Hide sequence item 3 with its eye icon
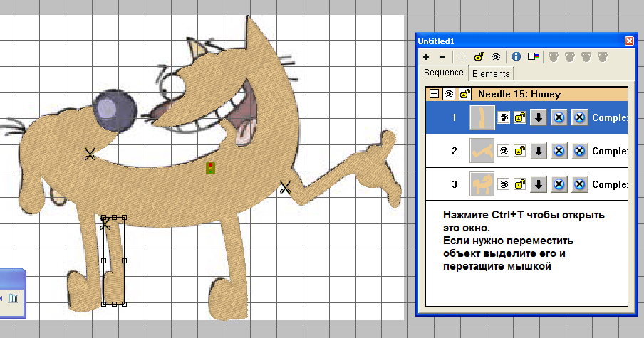Image resolution: width=644 pixels, height=338 pixels. tap(504, 184)
